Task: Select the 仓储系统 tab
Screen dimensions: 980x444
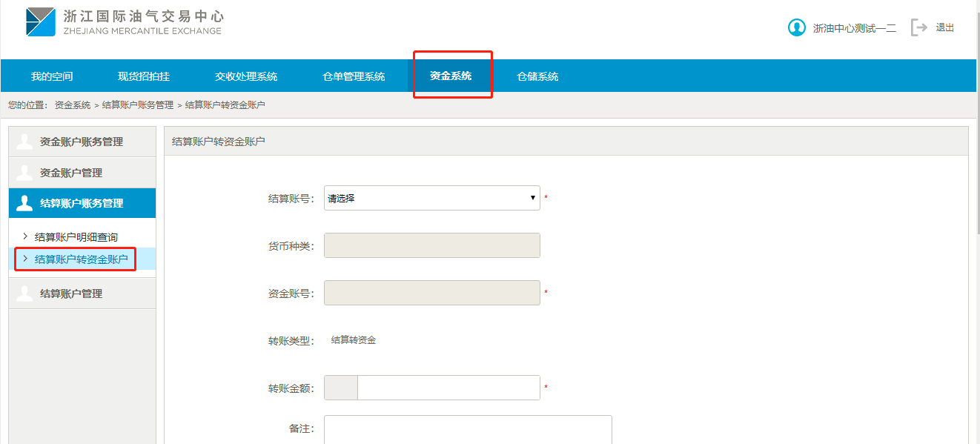Action: pos(537,76)
